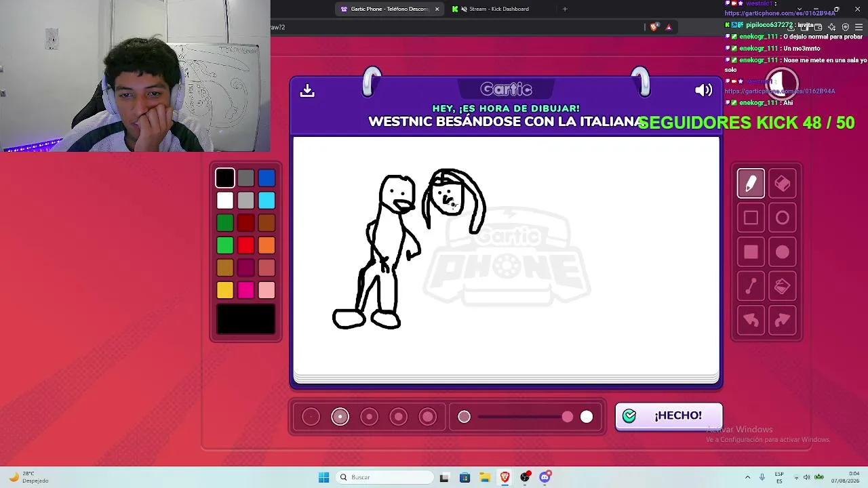The height and width of the screenshot is (488, 868).
Task: Pick the bright red color swatch
Action: pyautogui.click(x=246, y=245)
